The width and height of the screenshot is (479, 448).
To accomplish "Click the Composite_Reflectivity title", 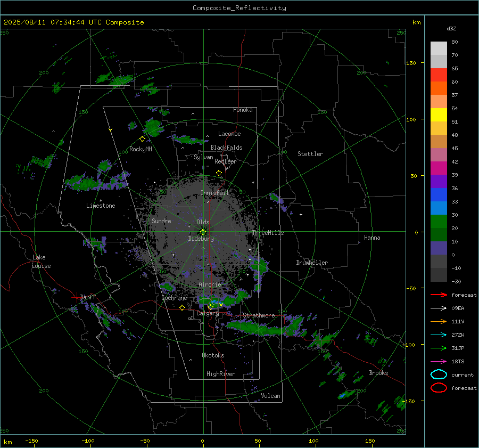I will pos(240,8).
